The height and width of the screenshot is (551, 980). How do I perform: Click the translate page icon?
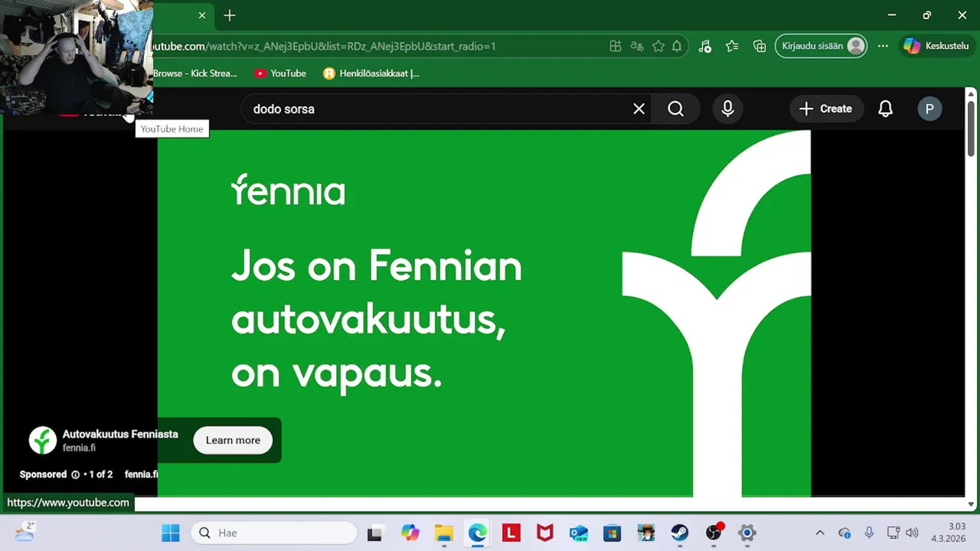[636, 46]
